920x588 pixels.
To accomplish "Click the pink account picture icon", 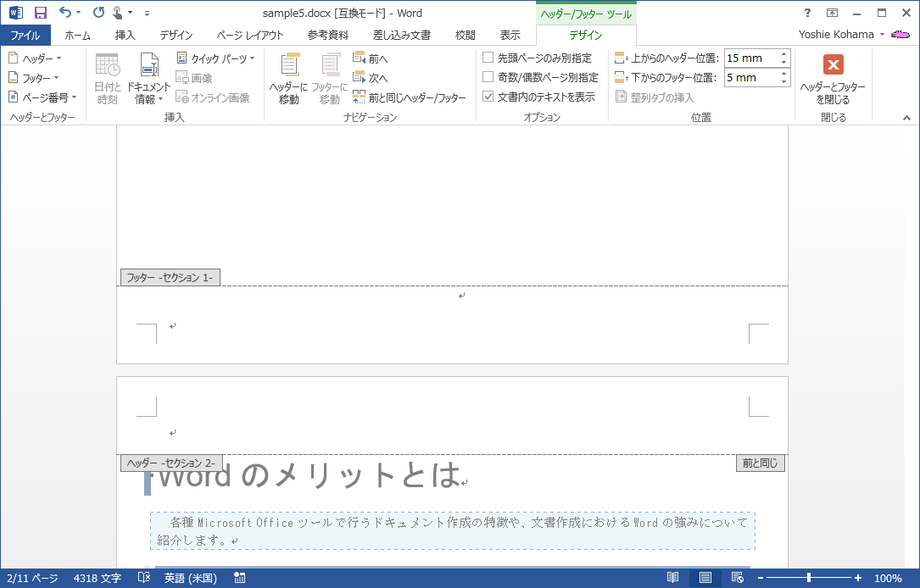I will pos(900,35).
